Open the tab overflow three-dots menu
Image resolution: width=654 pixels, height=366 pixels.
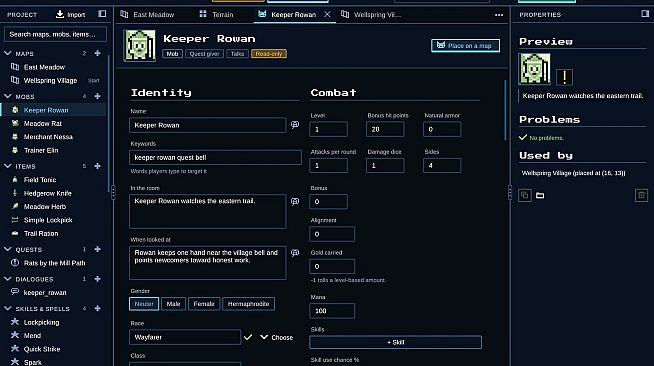point(499,15)
